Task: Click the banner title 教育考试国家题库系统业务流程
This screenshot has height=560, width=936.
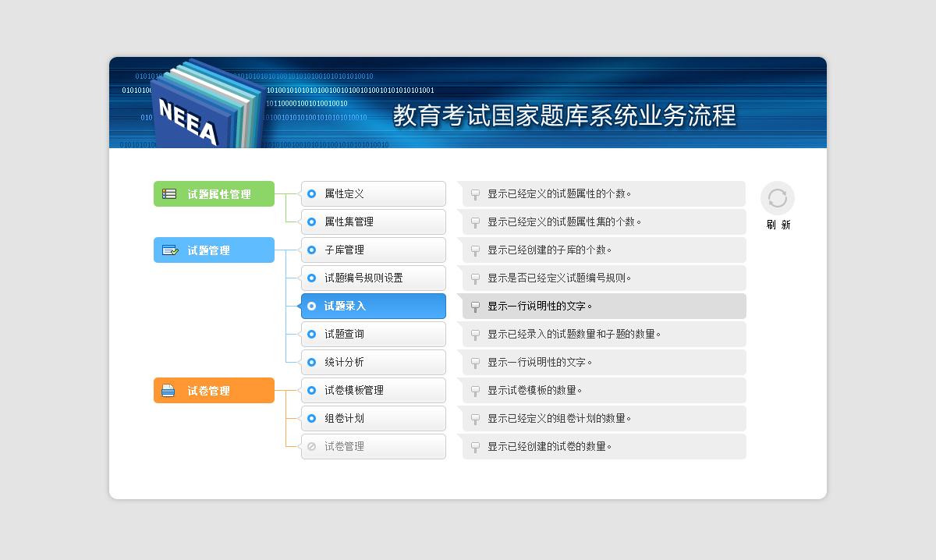Action: coord(564,115)
